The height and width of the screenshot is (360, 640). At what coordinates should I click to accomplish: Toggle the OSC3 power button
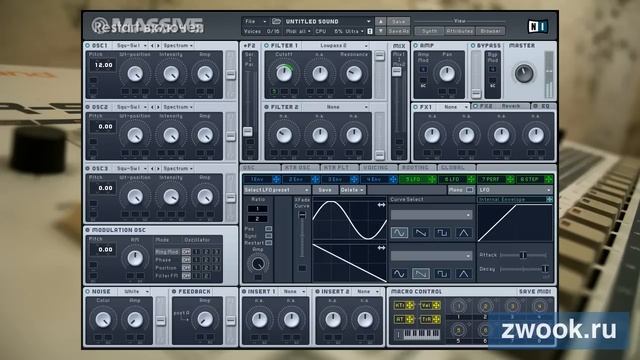point(87,168)
